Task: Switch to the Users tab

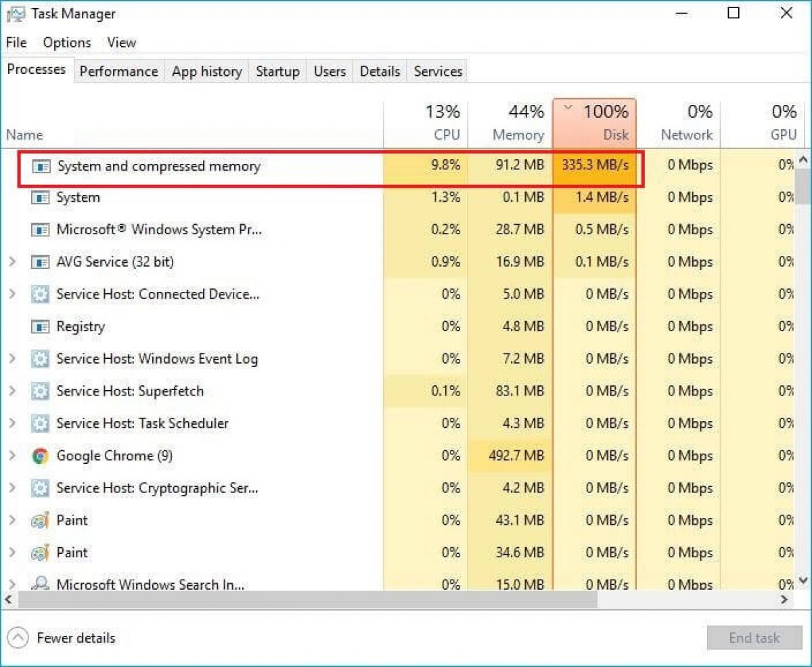Action: pyautogui.click(x=330, y=72)
